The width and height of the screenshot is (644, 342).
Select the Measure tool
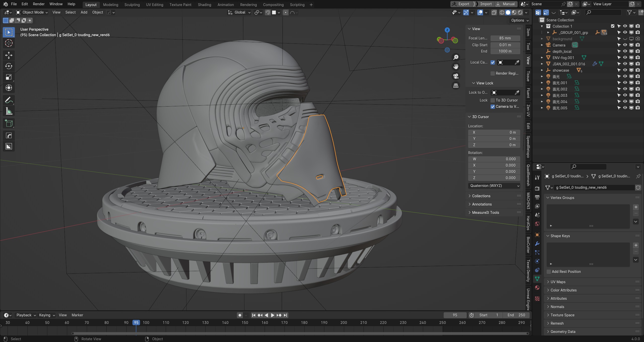9,111
